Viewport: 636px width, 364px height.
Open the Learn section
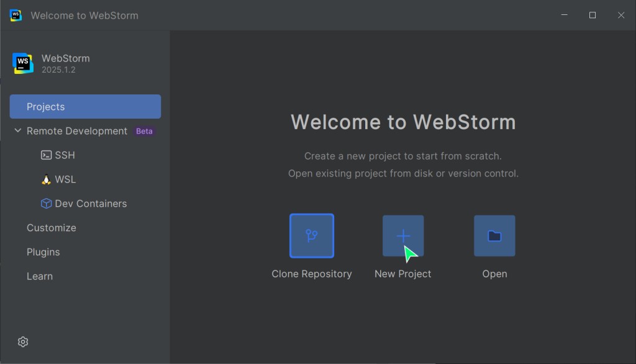click(40, 276)
